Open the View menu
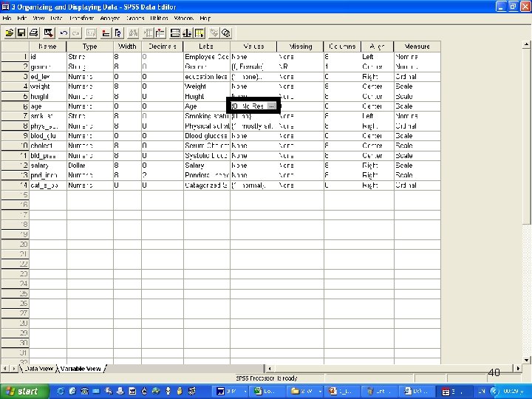The height and width of the screenshot is (399, 532). click(x=38, y=18)
